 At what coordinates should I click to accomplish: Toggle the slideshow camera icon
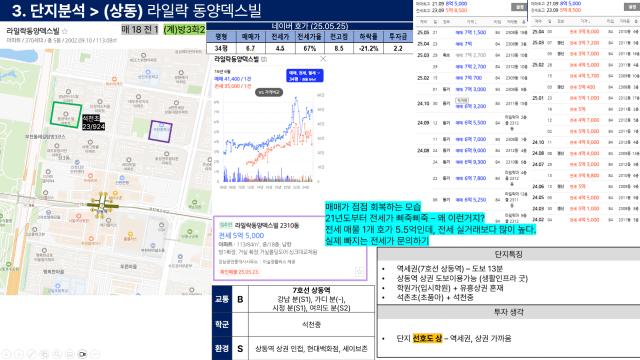(x=82, y=354)
